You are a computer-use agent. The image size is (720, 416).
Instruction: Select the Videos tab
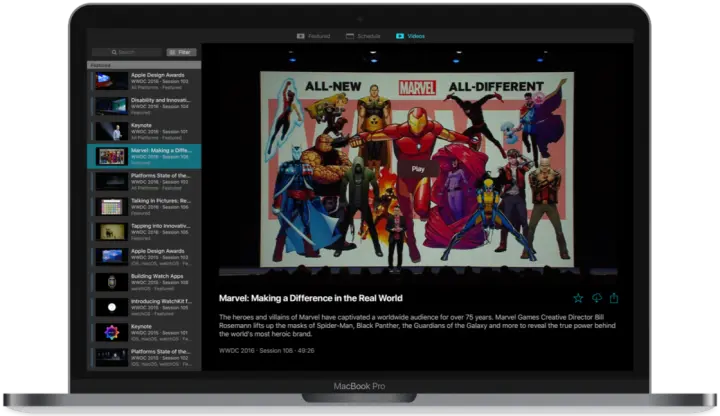click(x=411, y=36)
